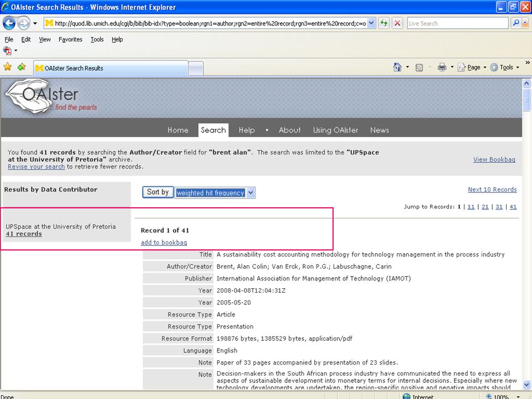The height and width of the screenshot is (399, 532).
Task: Click the title text starting 'A sustainability cost accounting'
Action: click(361, 254)
